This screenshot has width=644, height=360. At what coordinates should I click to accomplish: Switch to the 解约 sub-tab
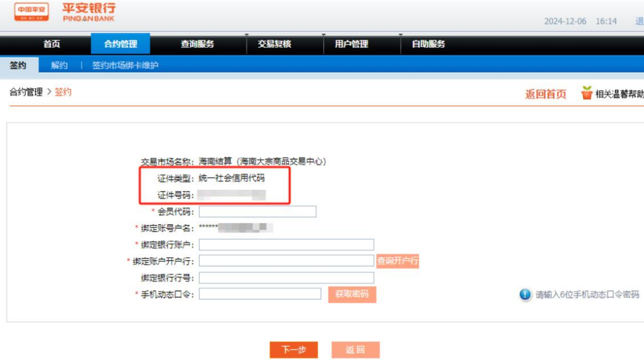tap(59, 65)
